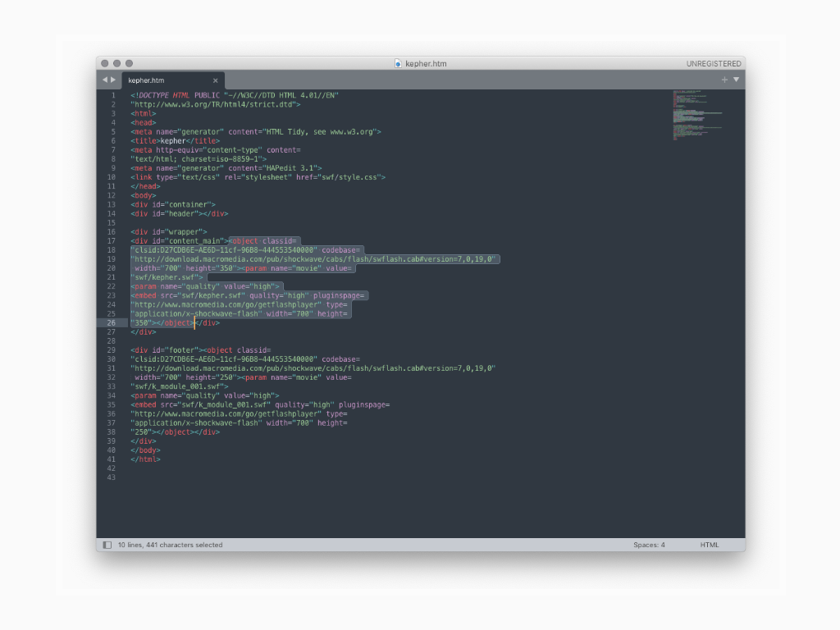The height and width of the screenshot is (630, 840).
Task: Click line number 26 in gutter
Action: [111, 323]
